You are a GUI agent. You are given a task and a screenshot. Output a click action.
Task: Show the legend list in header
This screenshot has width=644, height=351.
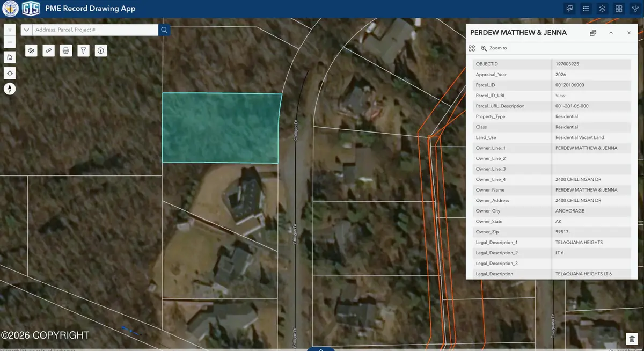coord(586,9)
